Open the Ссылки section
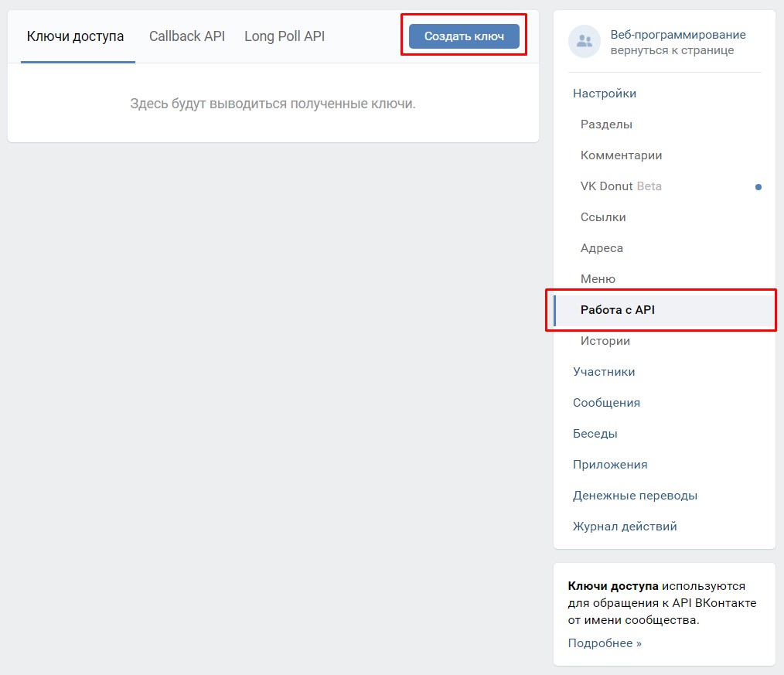This screenshot has height=675, width=784. pos(603,217)
